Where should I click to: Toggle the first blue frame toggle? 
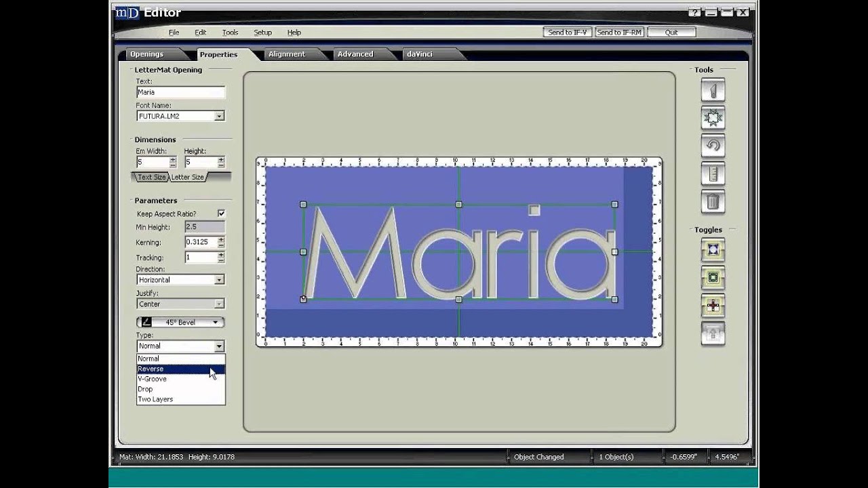click(x=713, y=250)
